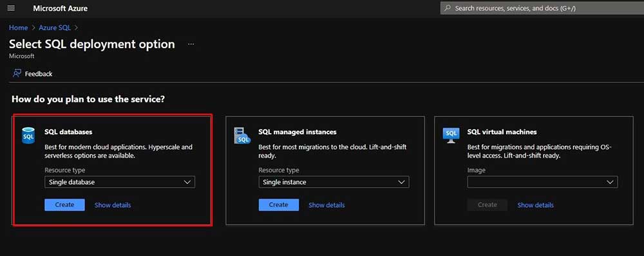The width and height of the screenshot is (644, 256).
Task: Show details for SQL managed instances
Action: pos(327,205)
